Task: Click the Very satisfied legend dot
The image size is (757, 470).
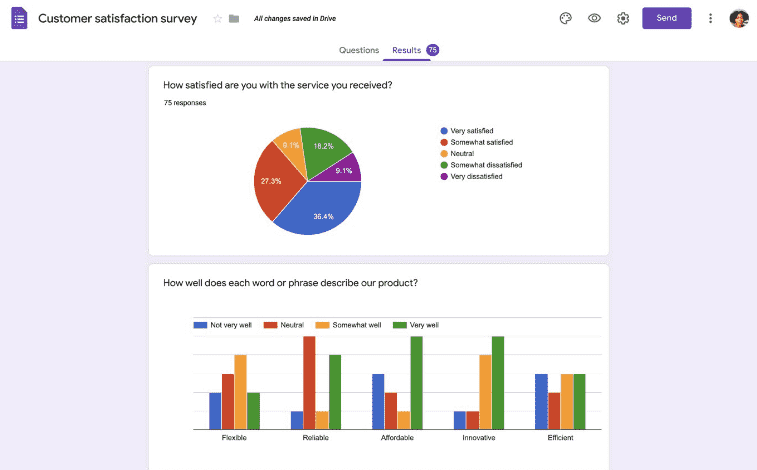Action: coord(444,131)
